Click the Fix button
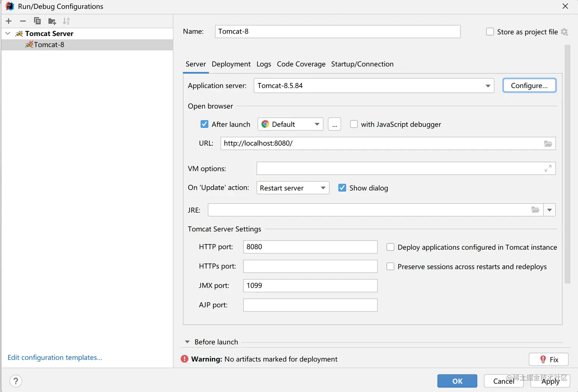The height and width of the screenshot is (392, 578). tap(549, 359)
